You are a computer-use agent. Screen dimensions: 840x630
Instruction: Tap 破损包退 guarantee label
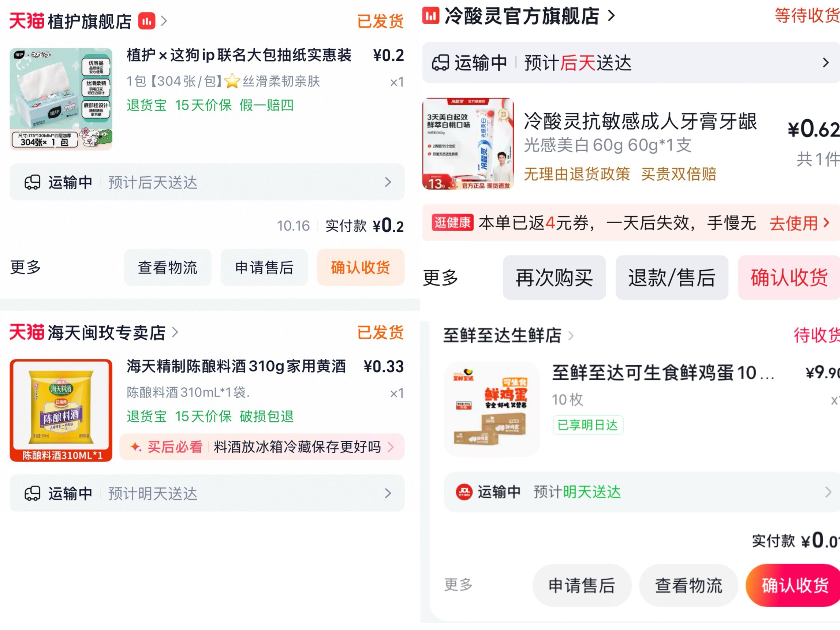click(266, 417)
